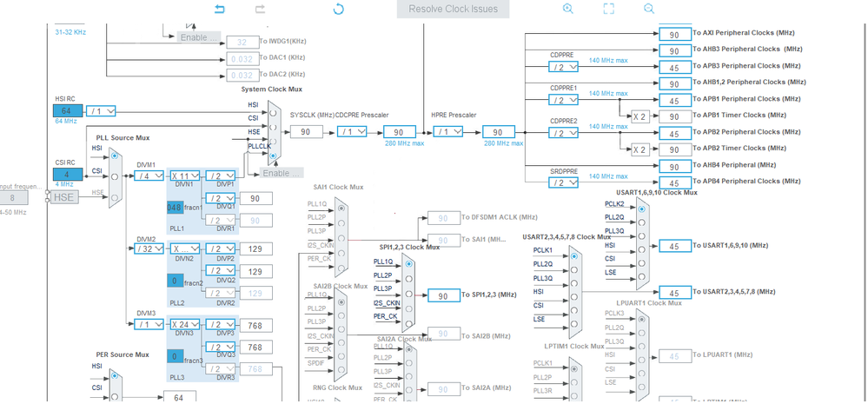Click the DIVQ1 output value 90

pyautogui.click(x=256, y=199)
